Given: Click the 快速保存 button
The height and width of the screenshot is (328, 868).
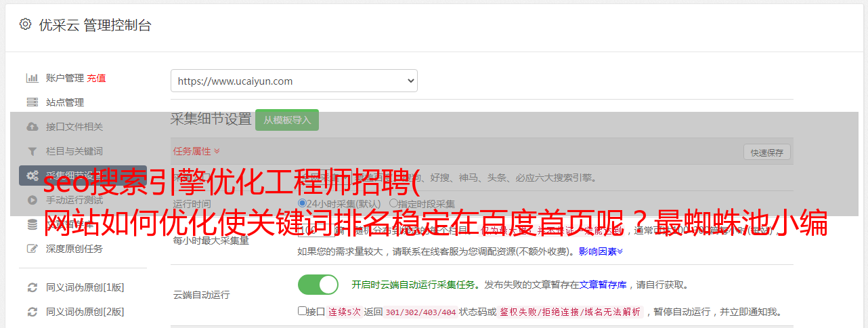Looking at the screenshot, I should tap(766, 152).
